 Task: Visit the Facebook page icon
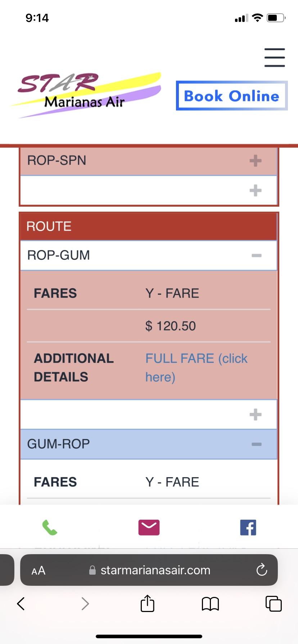(x=248, y=527)
